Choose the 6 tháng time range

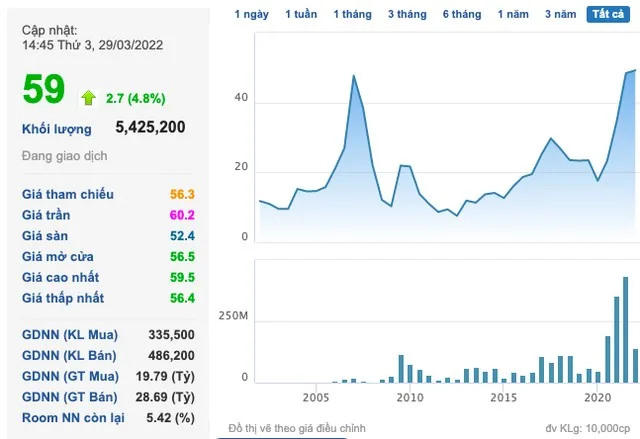pyautogui.click(x=461, y=15)
